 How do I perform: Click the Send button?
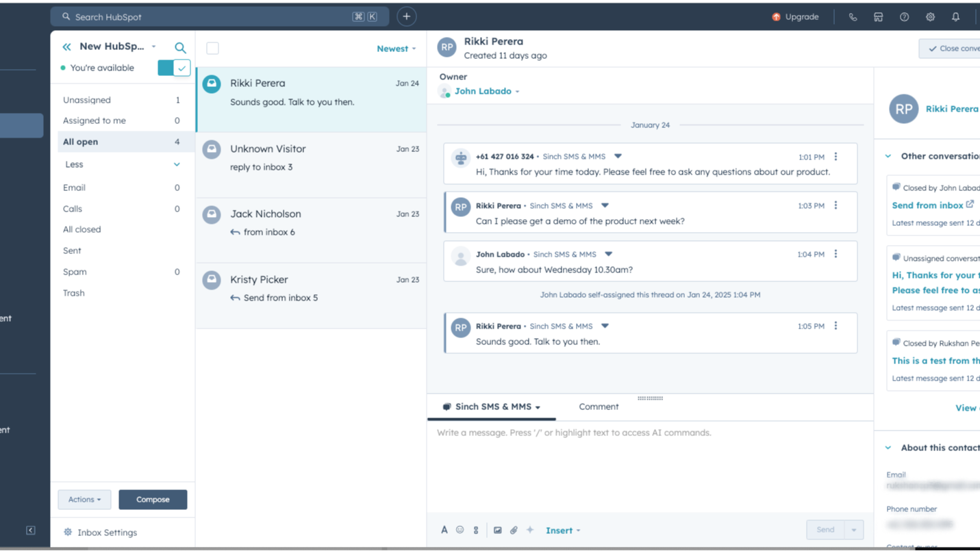point(825,530)
